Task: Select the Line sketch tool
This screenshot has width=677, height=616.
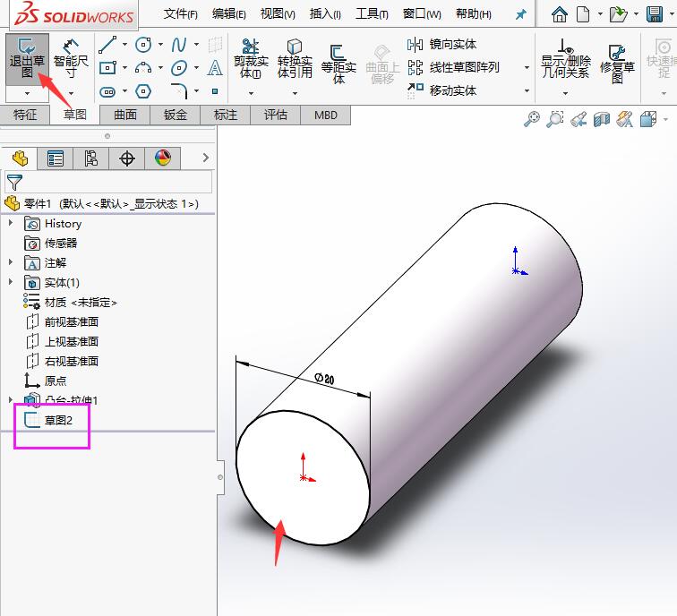Action: coord(107,45)
